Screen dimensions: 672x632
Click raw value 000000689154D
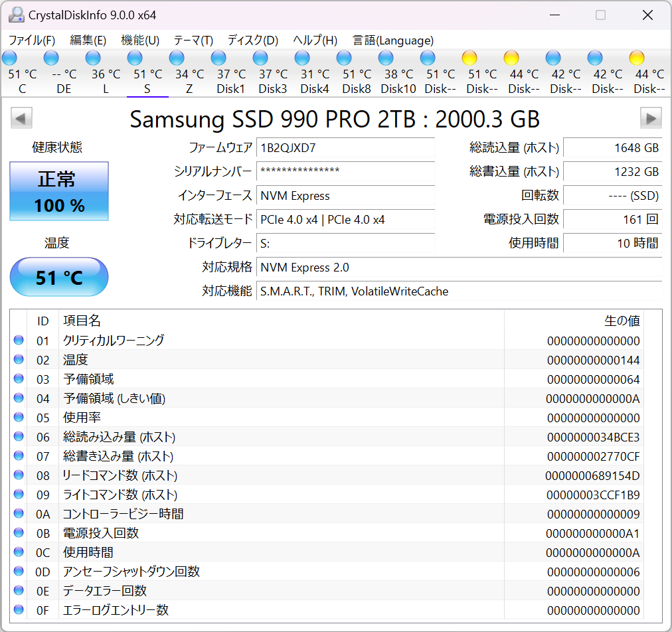point(592,475)
